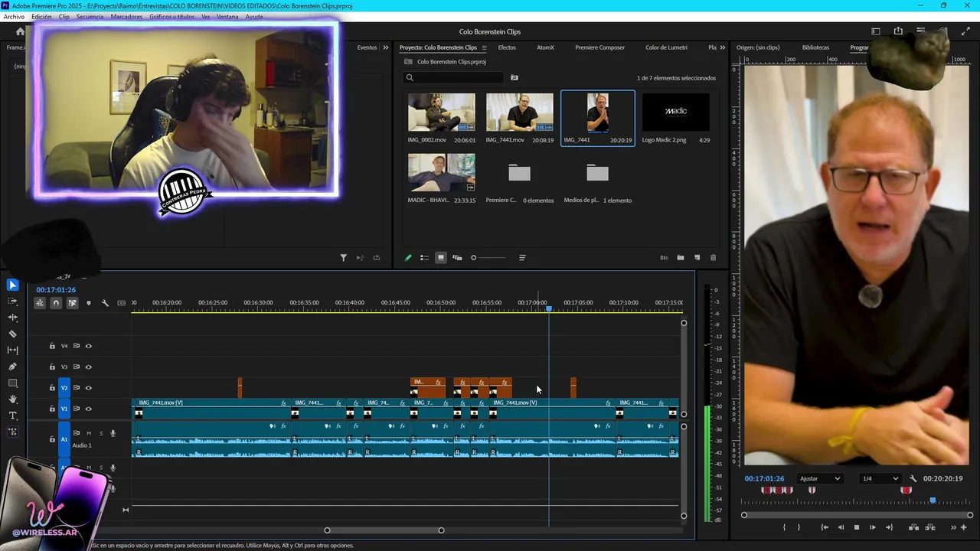This screenshot has height=551, width=980.
Task: Open Timeline display settings wrench
Action: click(x=105, y=303)
